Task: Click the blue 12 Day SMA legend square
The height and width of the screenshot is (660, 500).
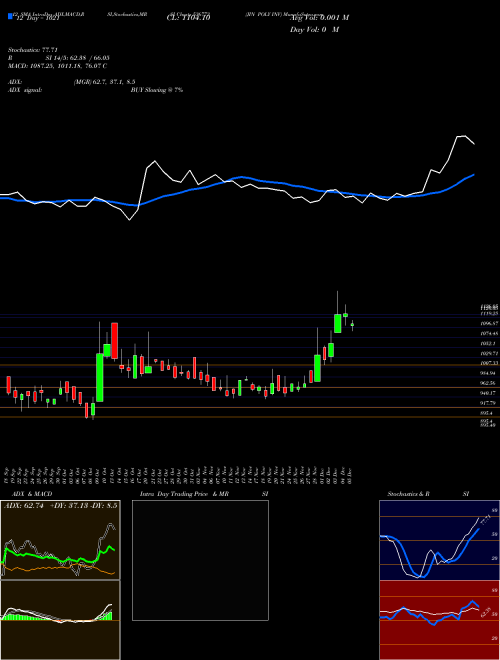Action: pyautogui.click(x=10, y=17)
